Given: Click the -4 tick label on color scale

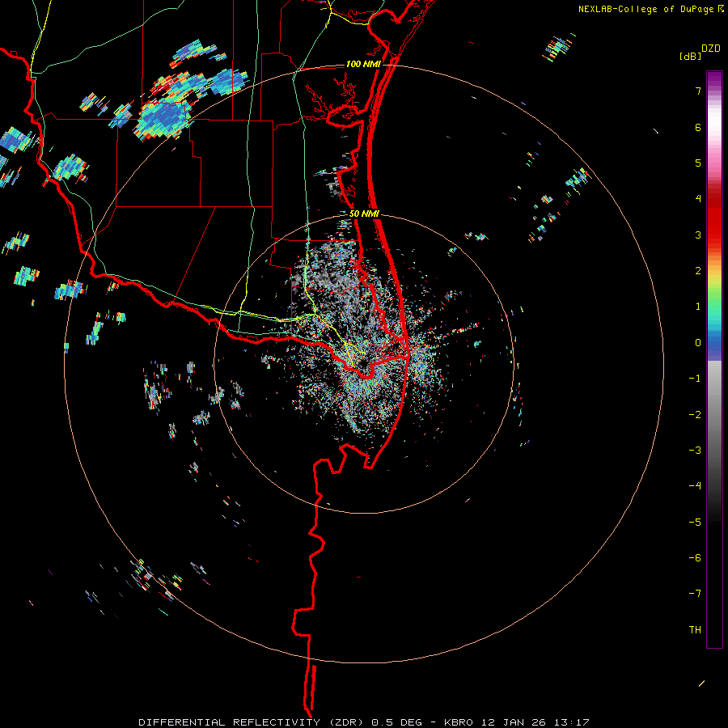Looking at the screenshot, I should coord(695,485).
